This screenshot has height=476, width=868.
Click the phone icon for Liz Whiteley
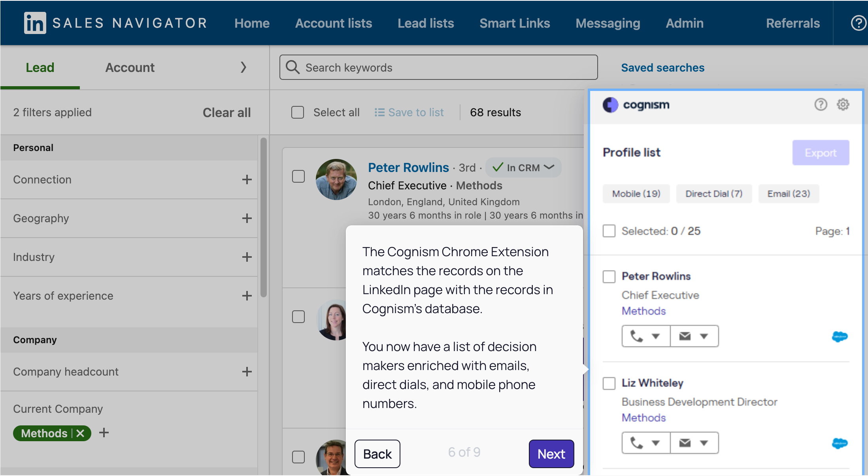click(635, 444)
